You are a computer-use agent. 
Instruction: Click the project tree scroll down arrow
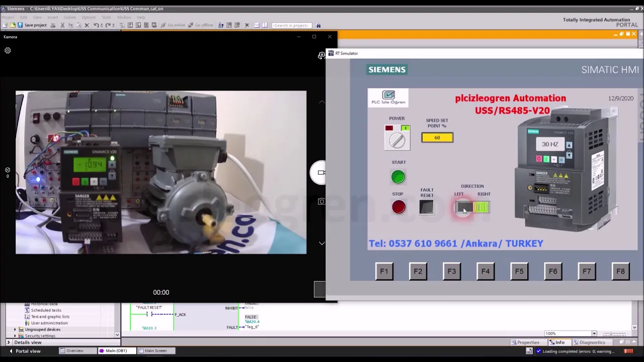[x=117, y=335]
